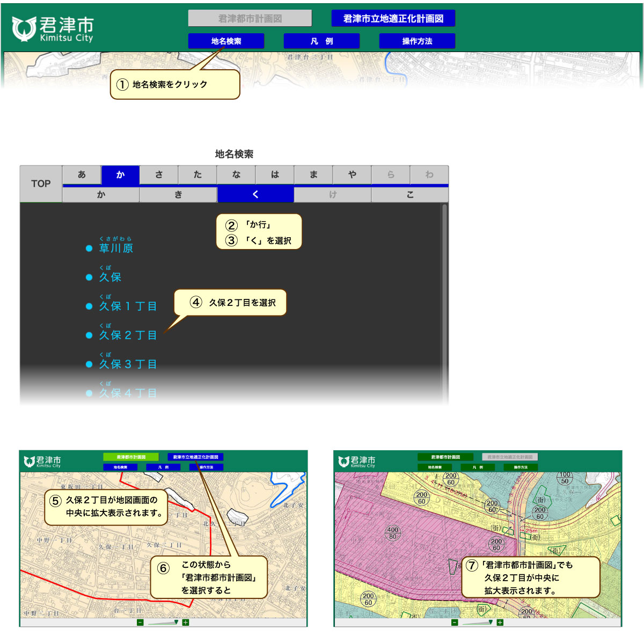
Task: Select 久保 (no chome) in the place list
Action: [110, 277]
